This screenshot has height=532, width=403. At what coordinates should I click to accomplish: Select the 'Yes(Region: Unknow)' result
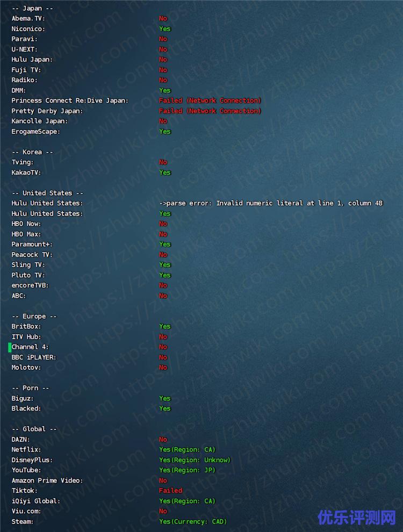point(195,460)
